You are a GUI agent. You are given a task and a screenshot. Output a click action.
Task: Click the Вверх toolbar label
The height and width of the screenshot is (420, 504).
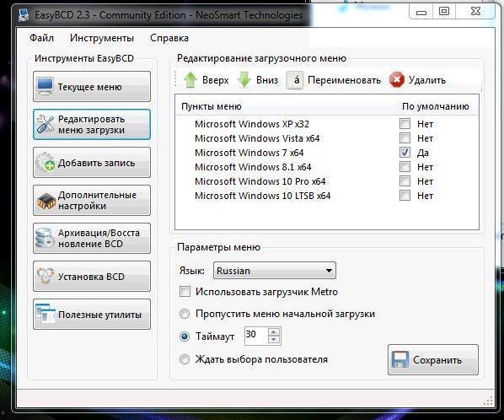click(216, 80)
